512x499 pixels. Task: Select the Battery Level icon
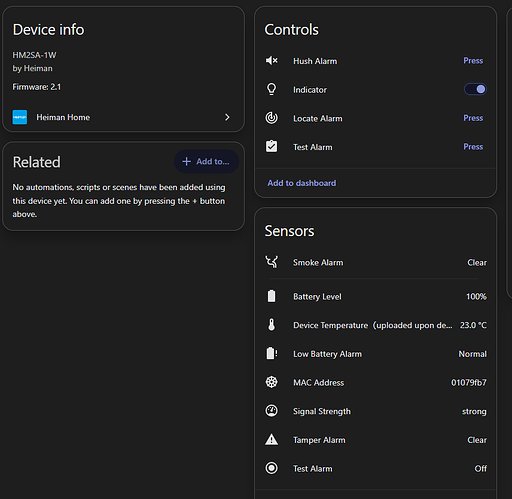[x=271, y=296]
